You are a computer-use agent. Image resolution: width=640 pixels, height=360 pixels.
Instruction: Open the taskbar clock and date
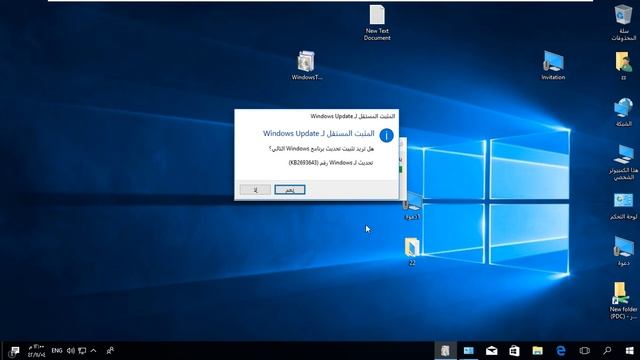[36, 351]
